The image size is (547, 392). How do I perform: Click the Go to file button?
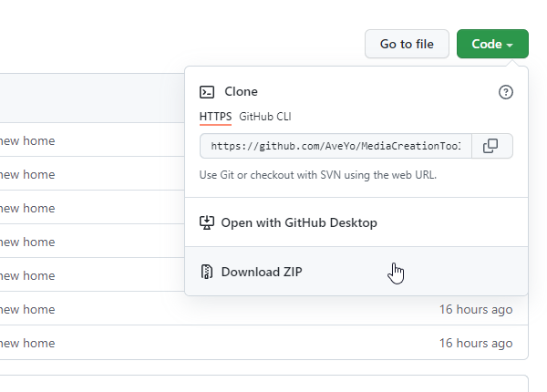click(x=407, y=44)
